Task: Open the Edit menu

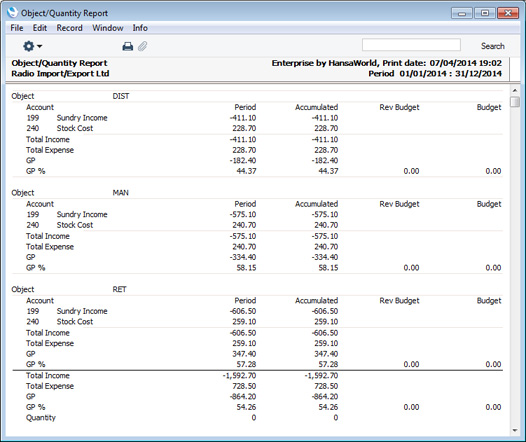Action: [x=40, y=28]
